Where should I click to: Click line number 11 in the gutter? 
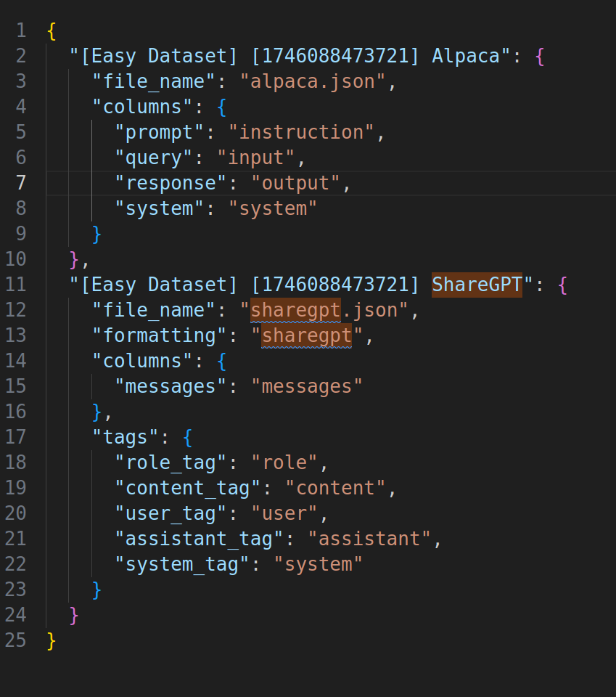[15, 285]
